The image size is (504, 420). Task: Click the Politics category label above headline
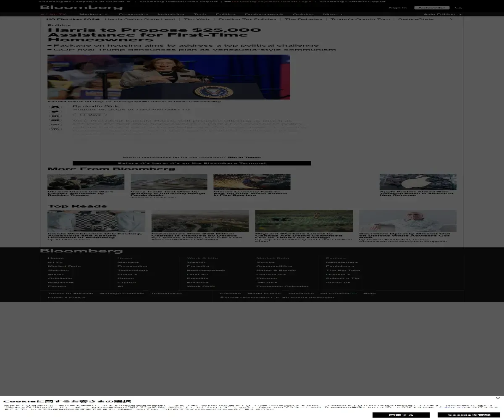(x=59, y=25)
